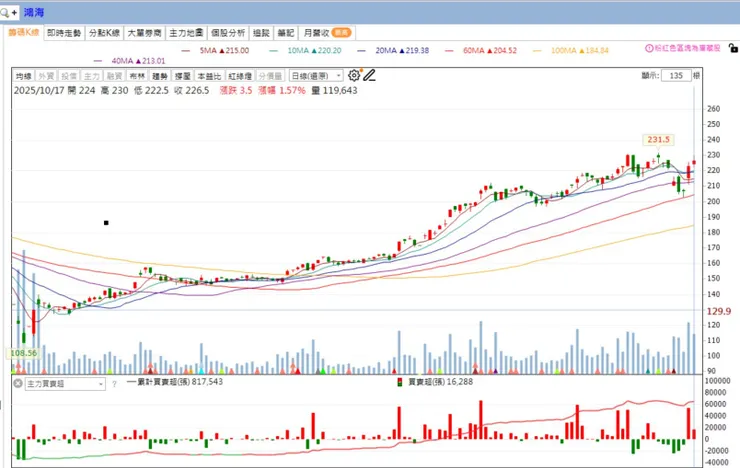
Task: Click the 顯示 candle count input field
Action: tap(676, 75)
